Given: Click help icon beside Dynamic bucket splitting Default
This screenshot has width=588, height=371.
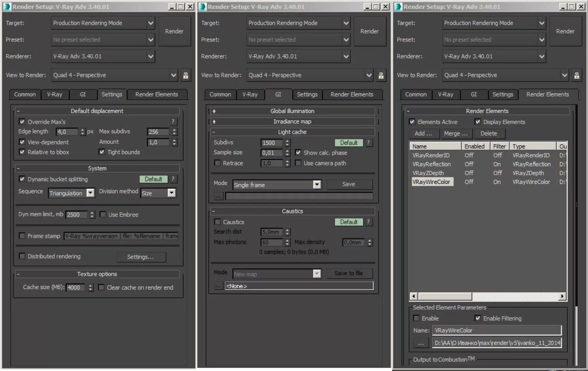Looking at the screenshot, I should (173, 179).
